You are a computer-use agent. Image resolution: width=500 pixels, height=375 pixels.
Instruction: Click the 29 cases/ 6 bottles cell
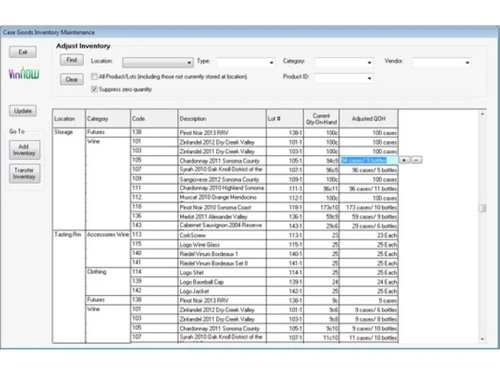point(369,226)
